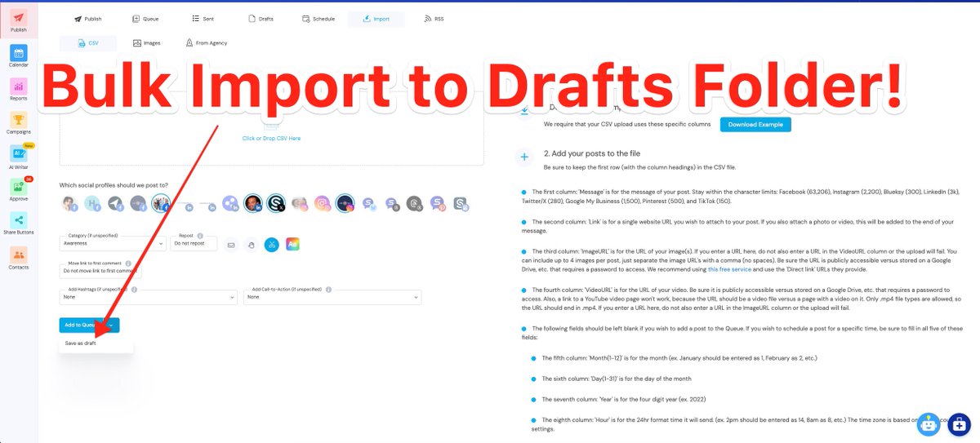This screenshot has height=443, width=980.
Task: Click the plus icon beside step 2
Action: [x=524, y=155]
